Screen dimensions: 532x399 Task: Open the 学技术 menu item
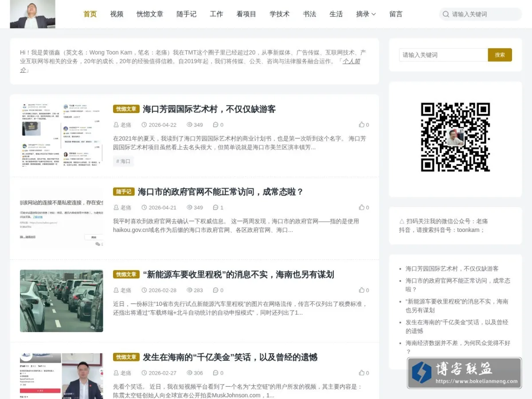279,14
